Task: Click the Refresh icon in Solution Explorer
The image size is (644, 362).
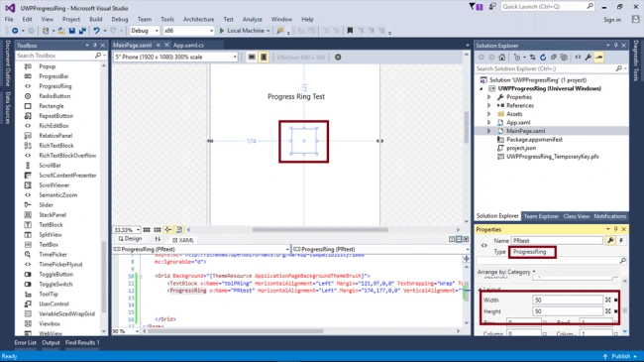Action: pyautogui.click(x=543, y=58)
